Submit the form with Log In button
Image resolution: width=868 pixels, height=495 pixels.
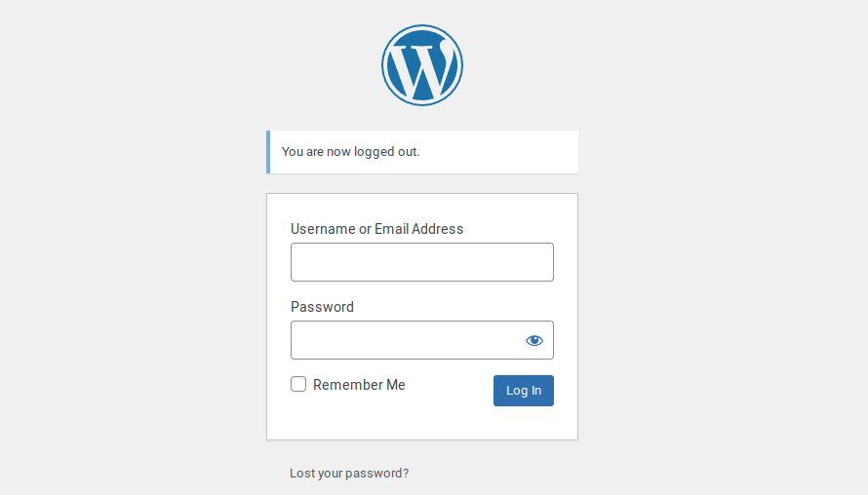[x=523, y=391]
